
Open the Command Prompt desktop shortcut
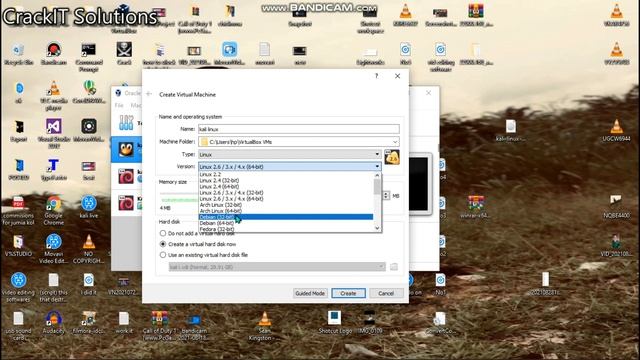point(89,57)
